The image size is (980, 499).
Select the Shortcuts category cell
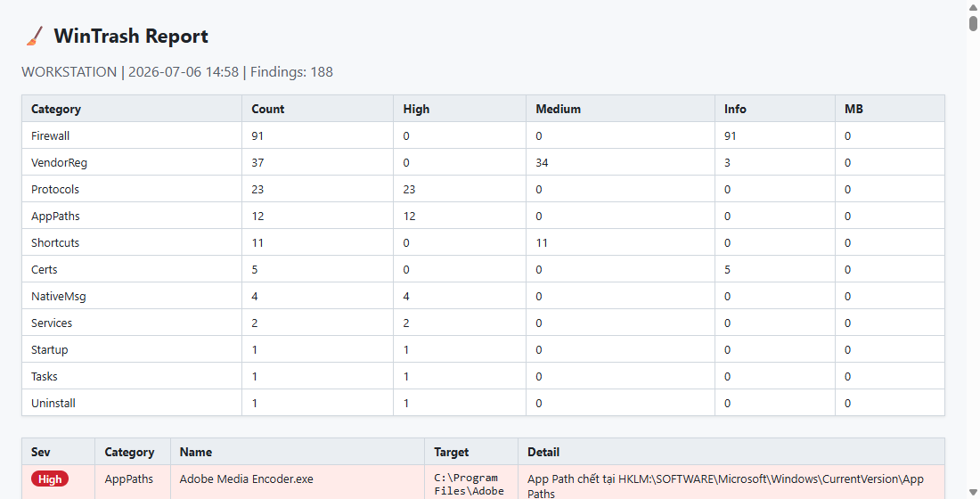[x=132, y=242]
